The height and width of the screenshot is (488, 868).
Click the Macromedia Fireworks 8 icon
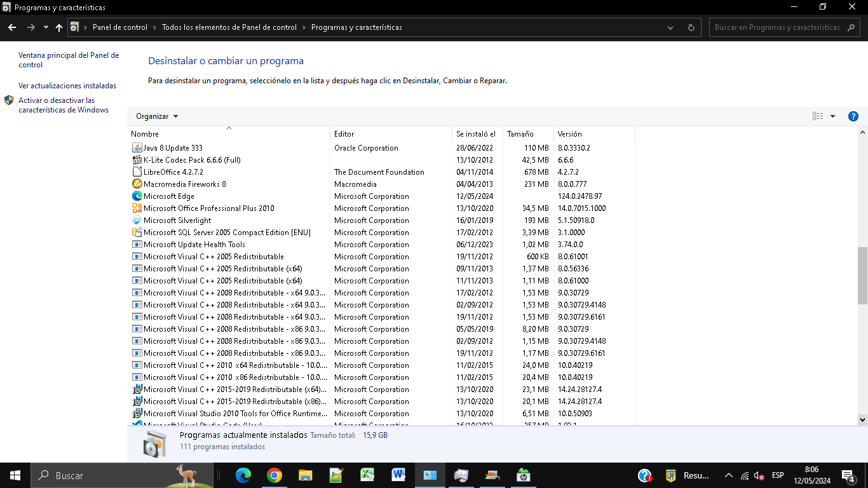click(137, 184)
